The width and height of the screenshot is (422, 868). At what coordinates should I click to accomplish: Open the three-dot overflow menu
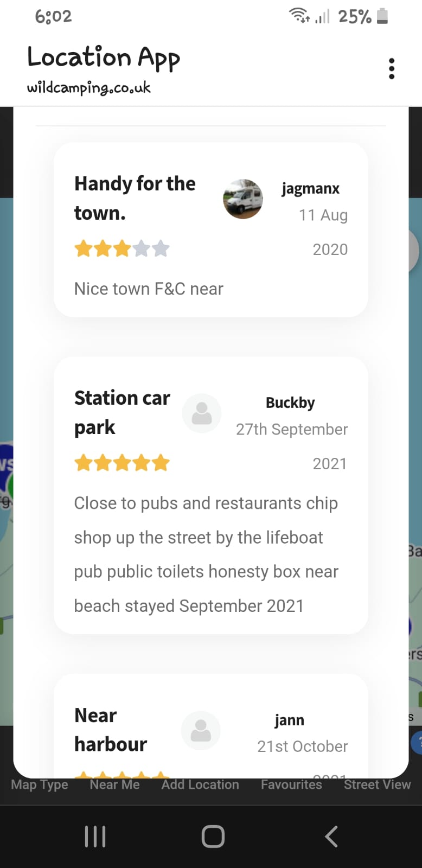coord(392,69)
